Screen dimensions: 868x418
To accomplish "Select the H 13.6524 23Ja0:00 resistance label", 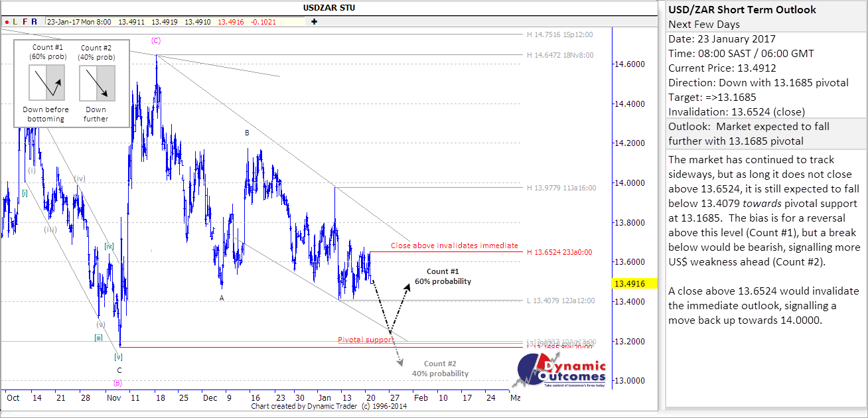I will 558,252.
